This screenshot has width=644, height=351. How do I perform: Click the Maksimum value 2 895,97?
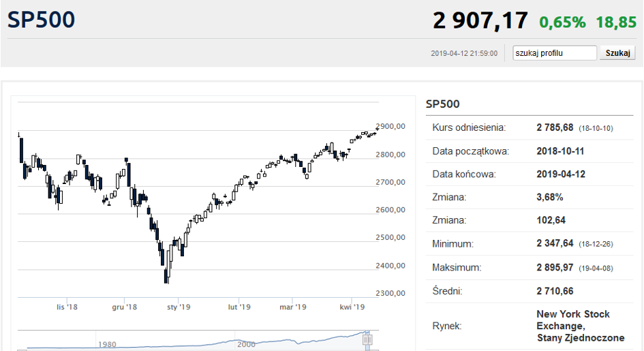[x=556, y=267]
